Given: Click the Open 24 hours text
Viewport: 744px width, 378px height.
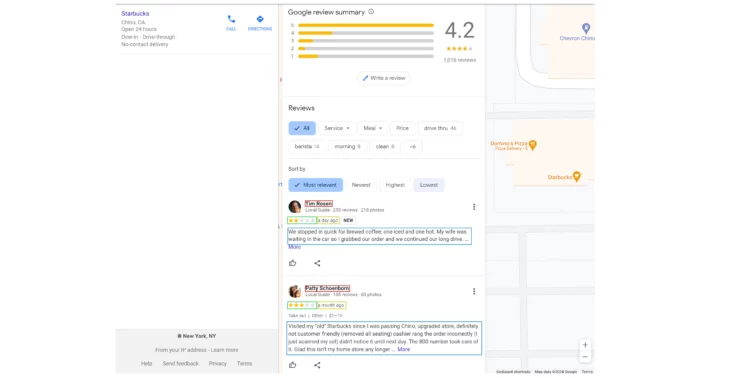Looking at the screenshot, I should point(139,29).
